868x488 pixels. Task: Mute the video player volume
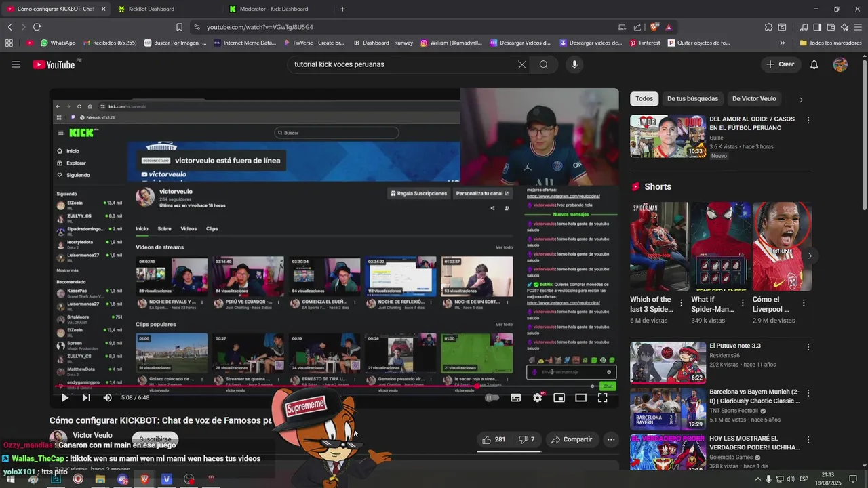pos(107,398)
